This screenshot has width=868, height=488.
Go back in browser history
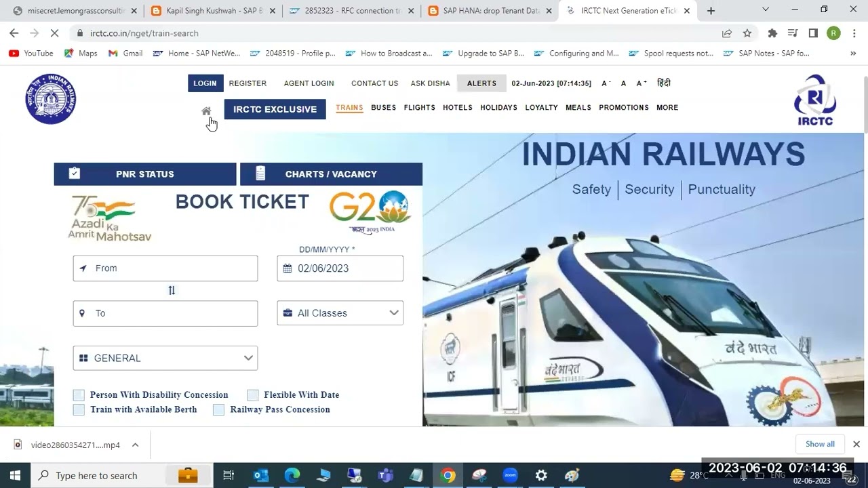point(14,33)
